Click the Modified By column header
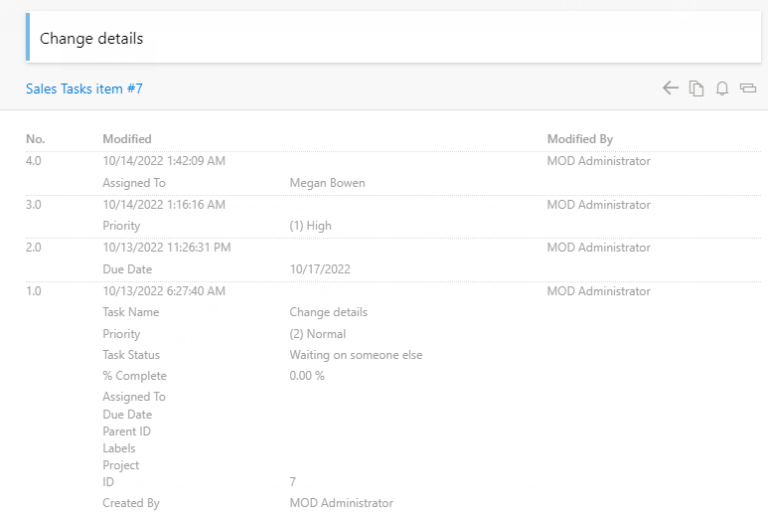Image resolution: width=768 pixels, height=520 pixels. (580, 139)
